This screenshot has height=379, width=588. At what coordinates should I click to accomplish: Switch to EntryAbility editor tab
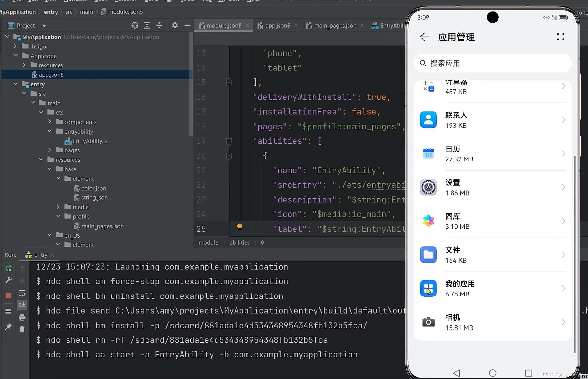388,26
